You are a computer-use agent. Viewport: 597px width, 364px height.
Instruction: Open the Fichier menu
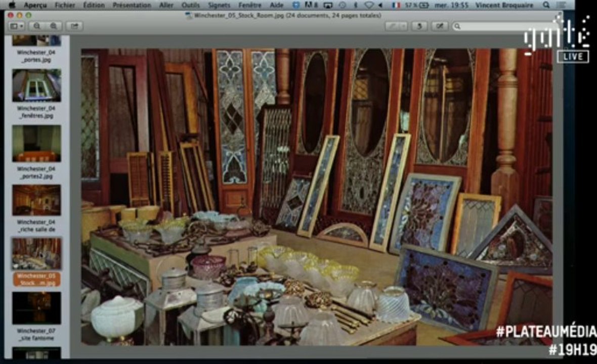click(65, 6)
